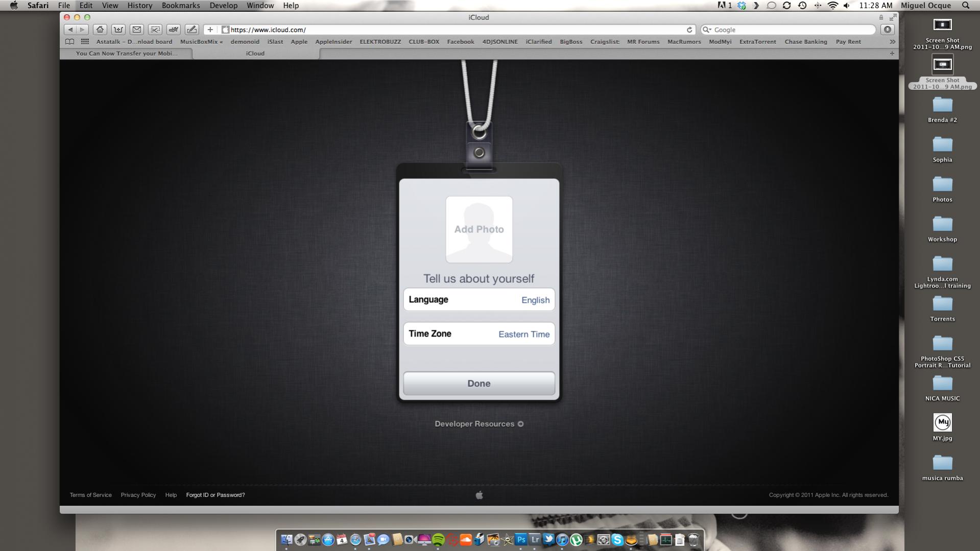
Task: Enter full screen with the arrows icon
Action: point(893,17)
